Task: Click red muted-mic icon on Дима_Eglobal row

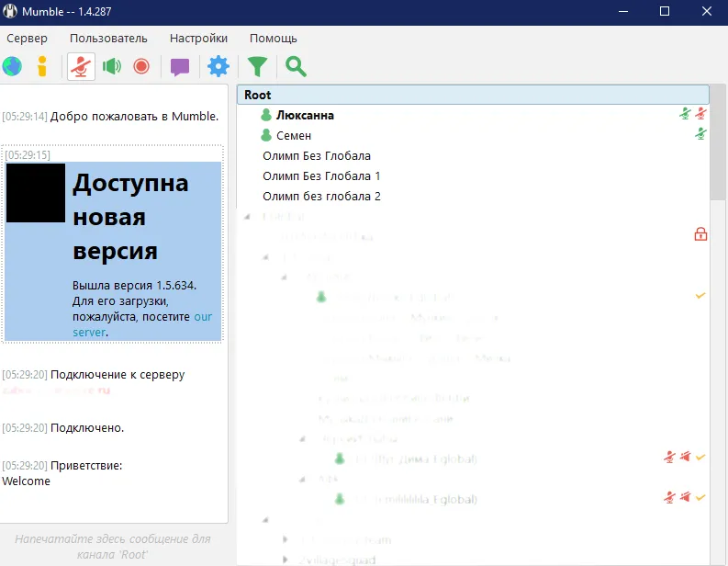Action: point(669,457)
